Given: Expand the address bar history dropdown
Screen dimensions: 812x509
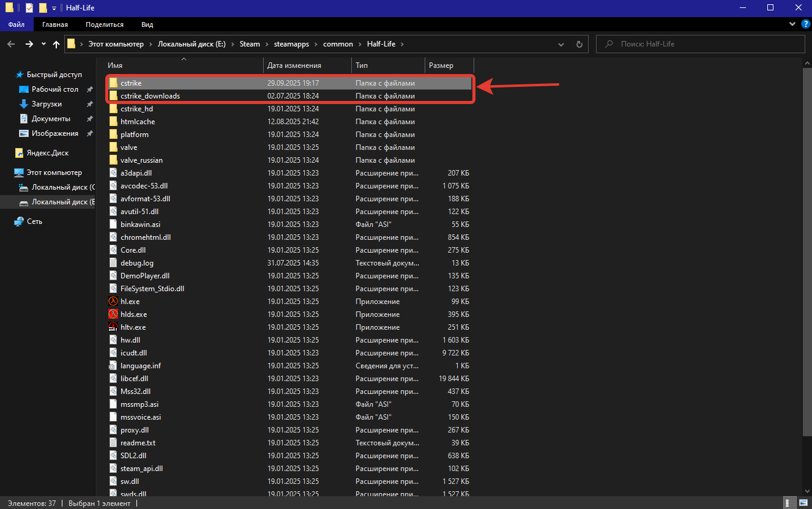Looking at the screenshot, I should coord(561,44).
